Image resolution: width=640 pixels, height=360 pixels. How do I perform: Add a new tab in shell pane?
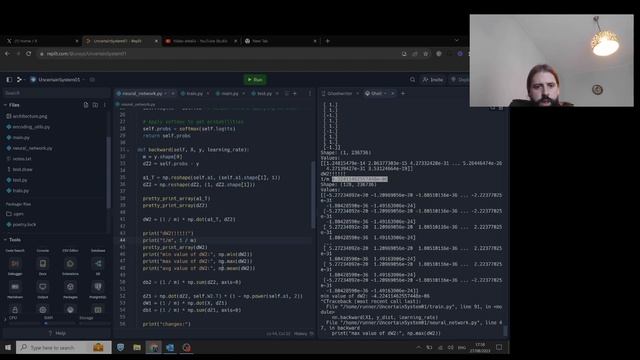pos(403,93)
